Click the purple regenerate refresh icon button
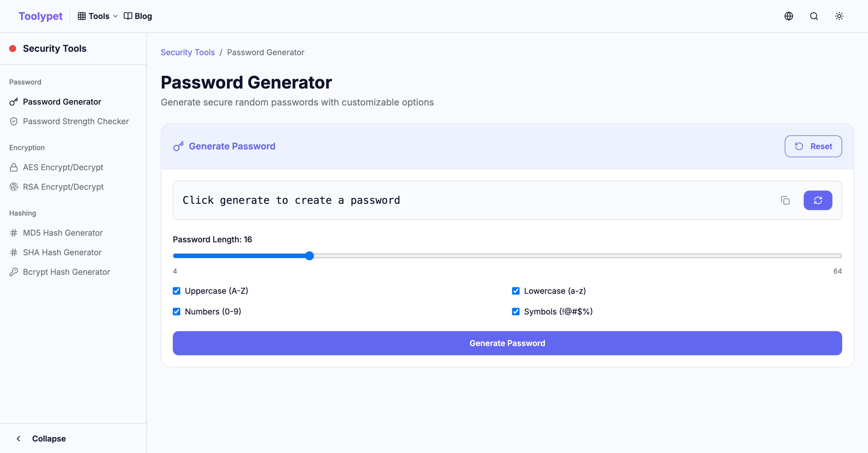Screen dimensions: 868x453 click(817, 200)
